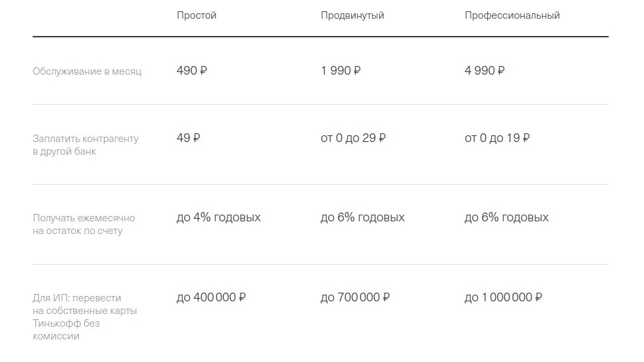Click the до 400 000 ₽ limit value
644x362 pixels.
pos(211,297)
